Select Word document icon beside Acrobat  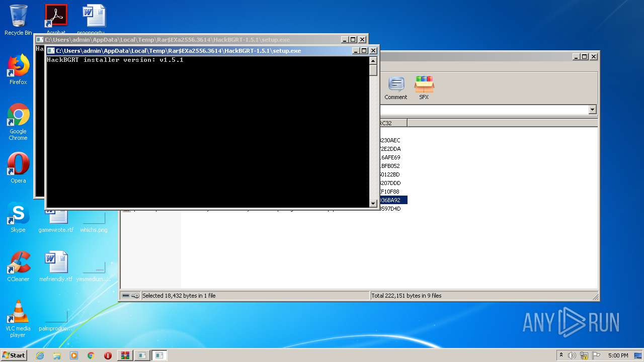[94, 19]
